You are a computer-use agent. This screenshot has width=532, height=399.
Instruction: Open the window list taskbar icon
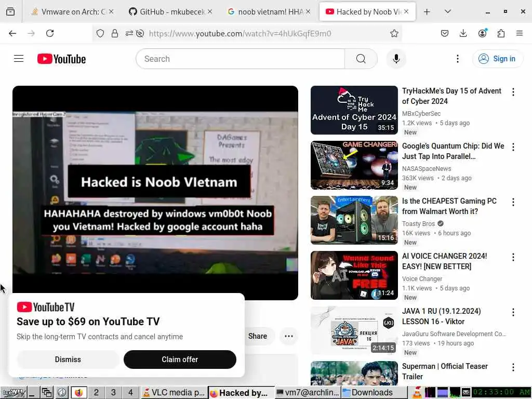[47, 393]
